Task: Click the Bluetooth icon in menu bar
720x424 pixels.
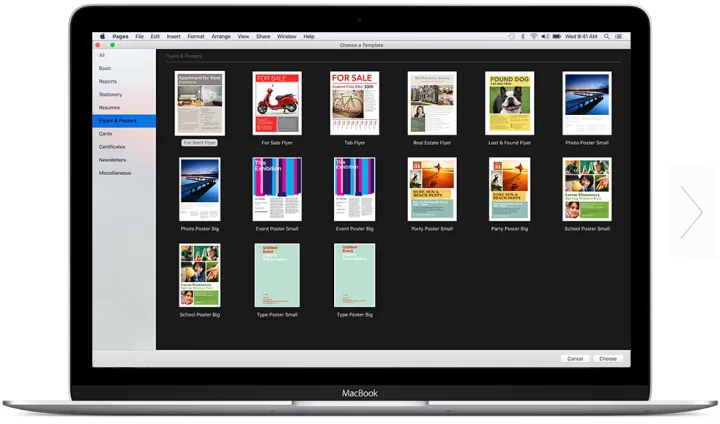Action: (x=524, y=36)
